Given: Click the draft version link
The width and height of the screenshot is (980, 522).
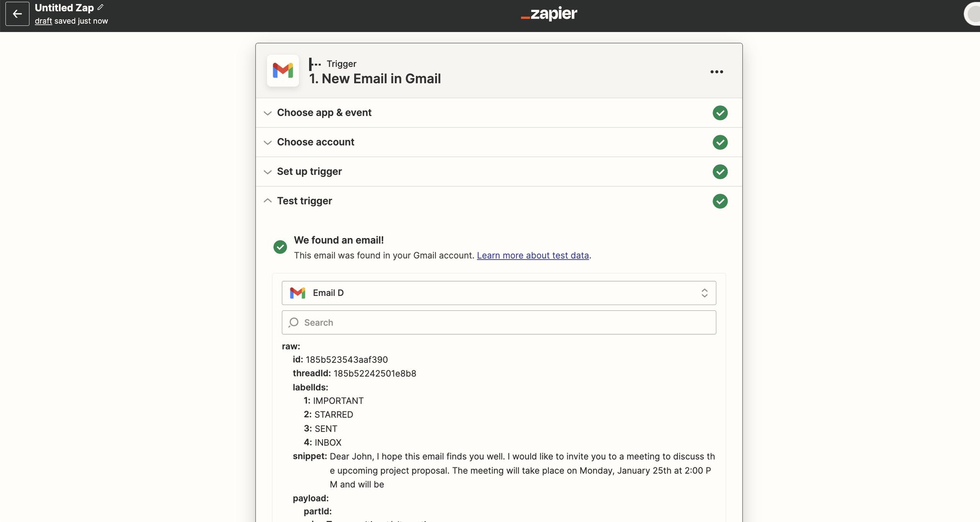Looking at the screenshot, I should 43,21.
